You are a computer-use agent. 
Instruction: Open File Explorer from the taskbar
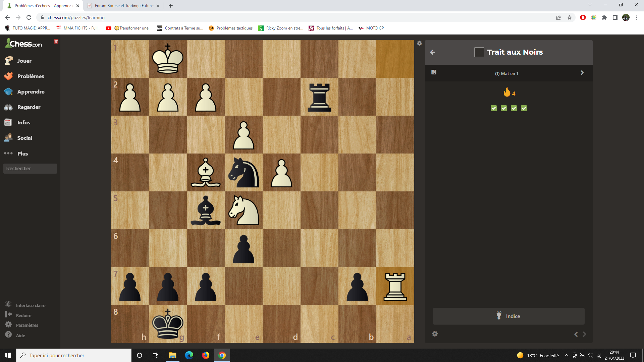(172, 355)
